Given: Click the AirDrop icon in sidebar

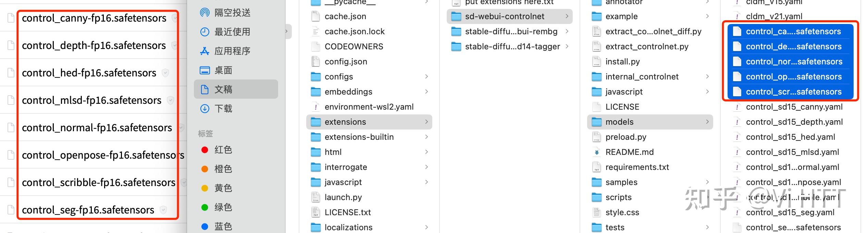Looking at the screenshot, I should click(204, 13).
